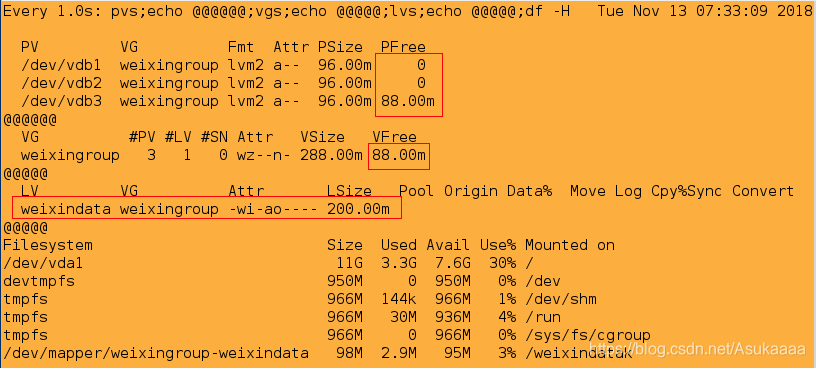816x368 pixels.
Task: Click the '7.6G' available value
Action: (x=453, y=263)
